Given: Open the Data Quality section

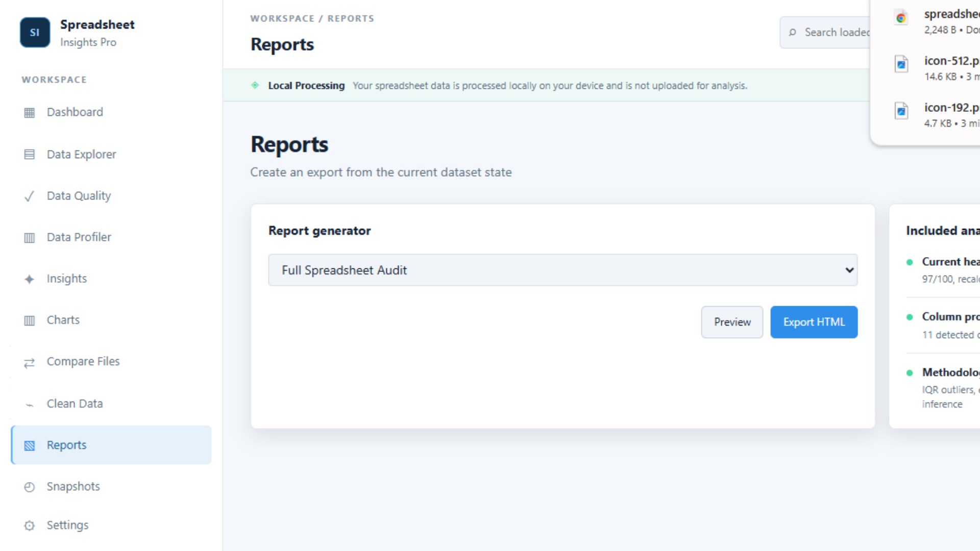Looking at the screenshot, I should coord(111,196).
